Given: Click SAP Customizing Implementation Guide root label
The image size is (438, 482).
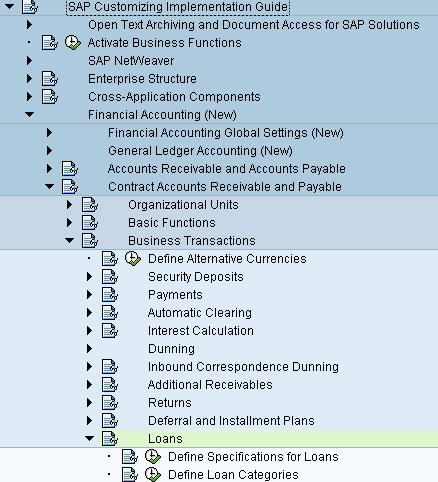Looking at the screenshot, I should [x=178, y=7].
